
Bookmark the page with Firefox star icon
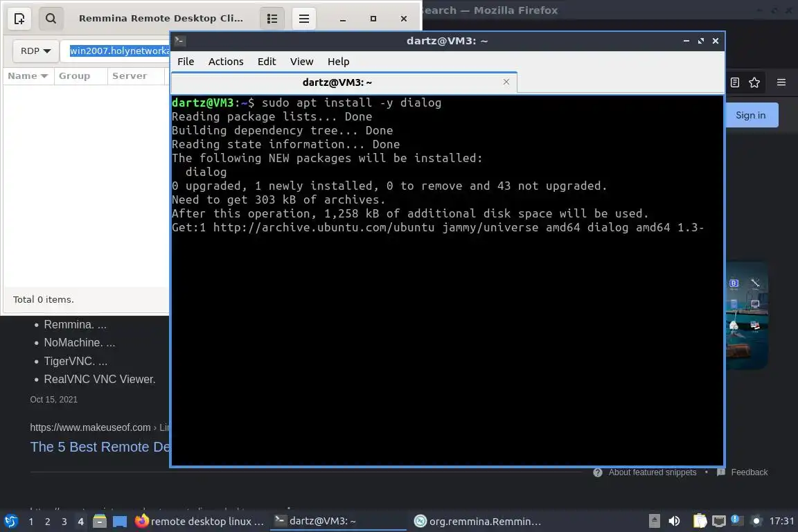754,82
